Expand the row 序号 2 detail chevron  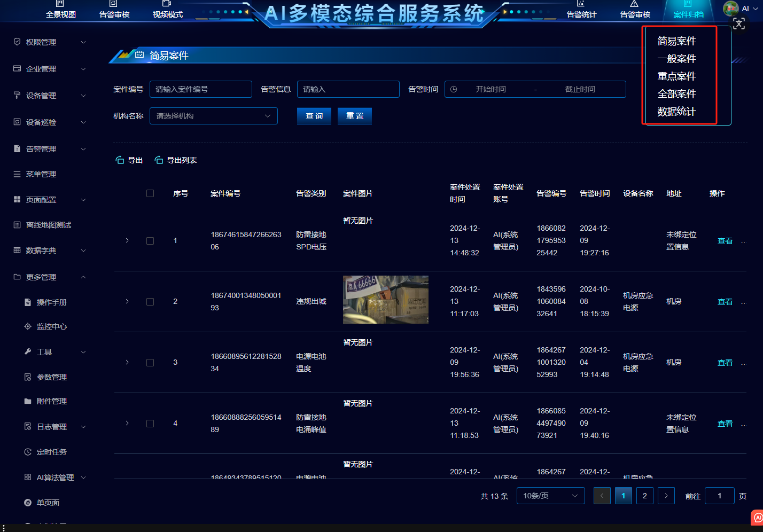tap(127, 301)
